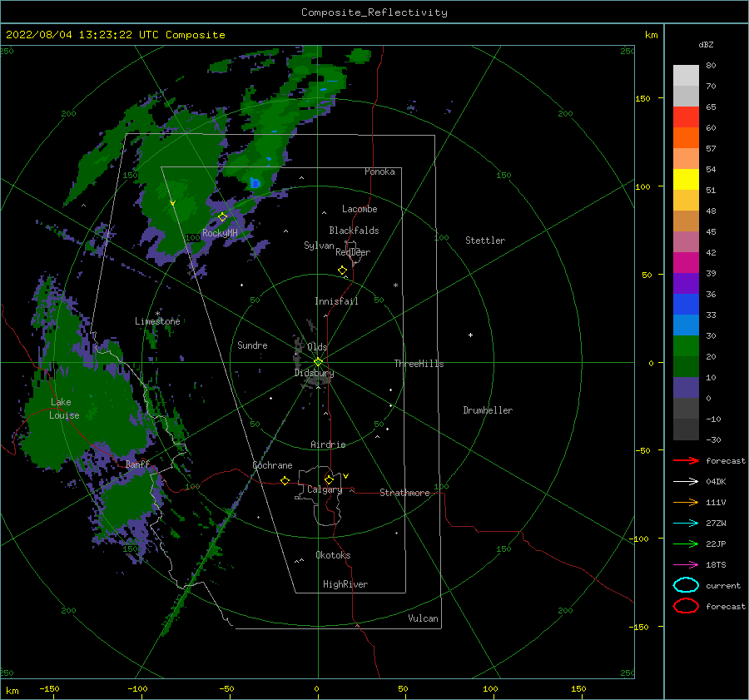
Task: Click white asterisk marker above Limestone
Action: [x=157, y=314]
